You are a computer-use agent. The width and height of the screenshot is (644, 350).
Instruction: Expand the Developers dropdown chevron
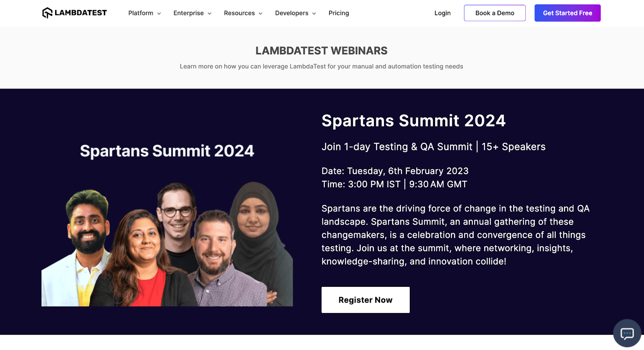tap(314, 14)
